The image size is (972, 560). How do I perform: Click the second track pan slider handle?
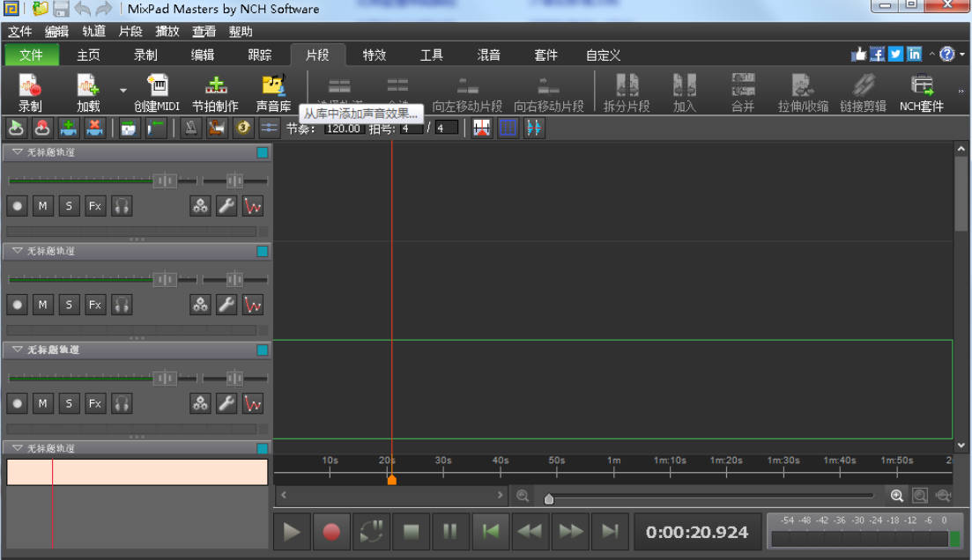234,279
